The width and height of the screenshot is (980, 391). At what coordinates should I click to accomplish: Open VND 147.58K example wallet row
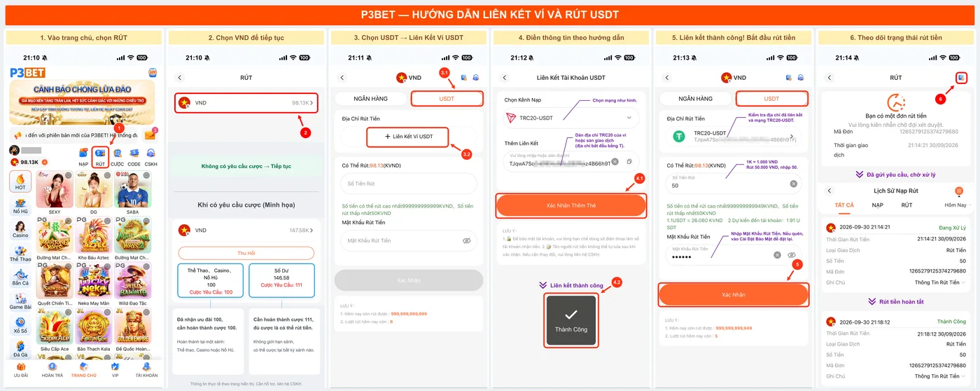click(246, 230)
